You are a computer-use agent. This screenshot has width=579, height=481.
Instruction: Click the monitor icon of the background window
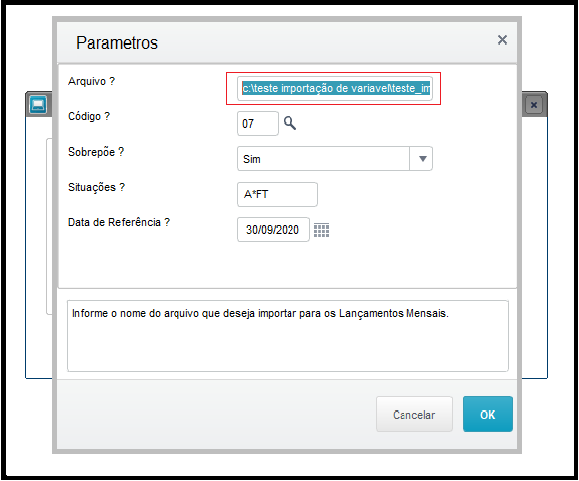(x=38, y=105)
